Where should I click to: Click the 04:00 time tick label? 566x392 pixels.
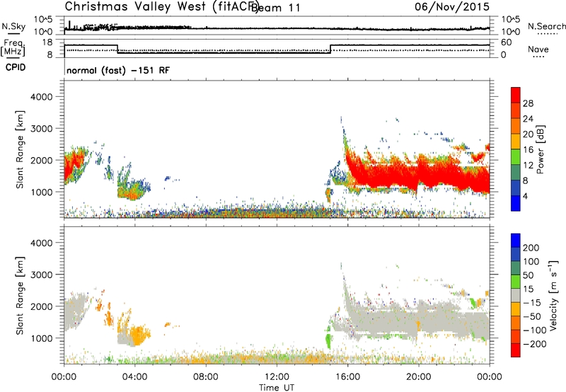pos(134,377)
